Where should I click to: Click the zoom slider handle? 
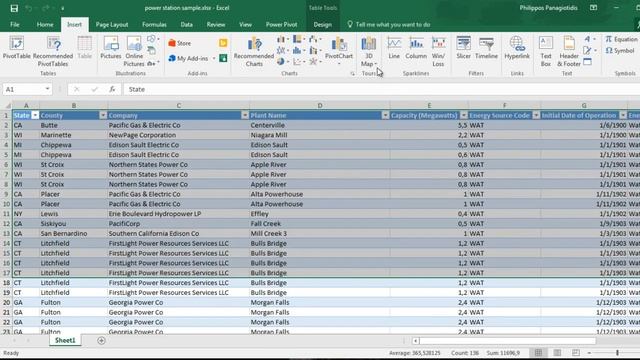pos(617,353)
